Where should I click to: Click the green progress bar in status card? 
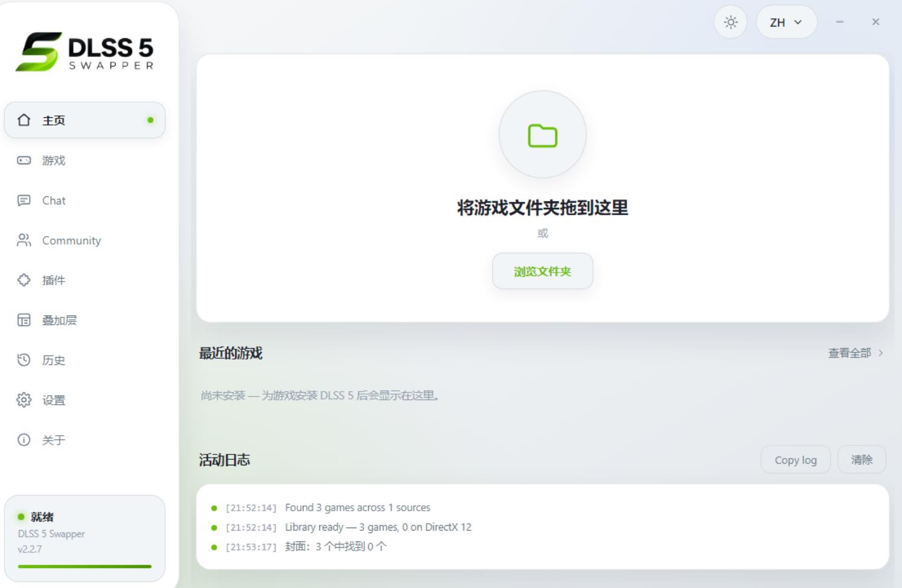click(85, 566)
